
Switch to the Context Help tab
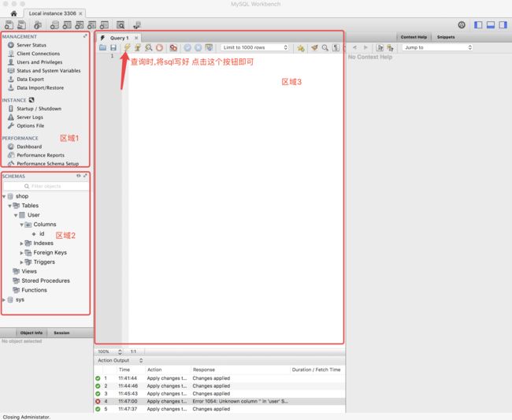point(414,37)
